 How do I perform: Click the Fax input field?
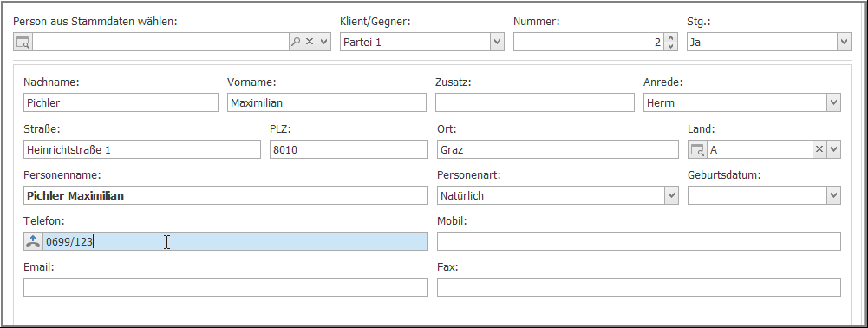639,287
